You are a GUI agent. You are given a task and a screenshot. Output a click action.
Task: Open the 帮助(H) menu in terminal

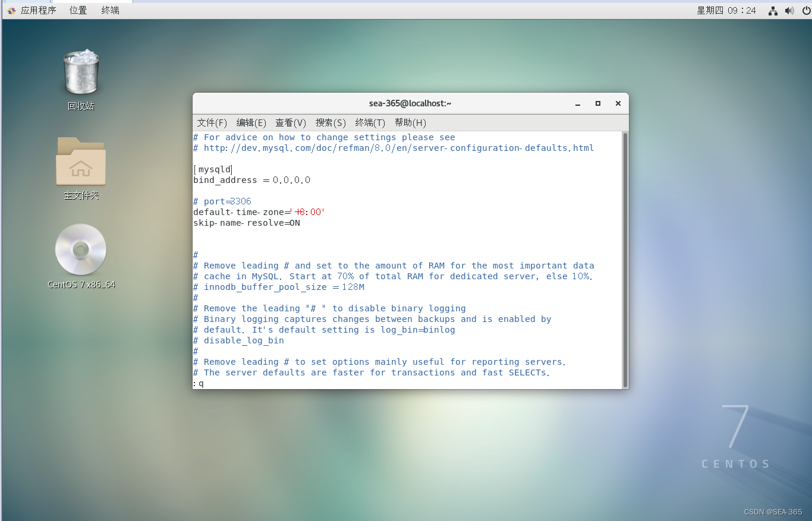410,122
